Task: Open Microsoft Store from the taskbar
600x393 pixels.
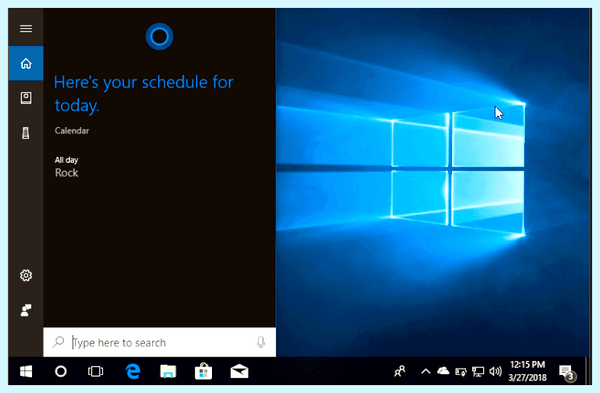Action: pos(203,371)
